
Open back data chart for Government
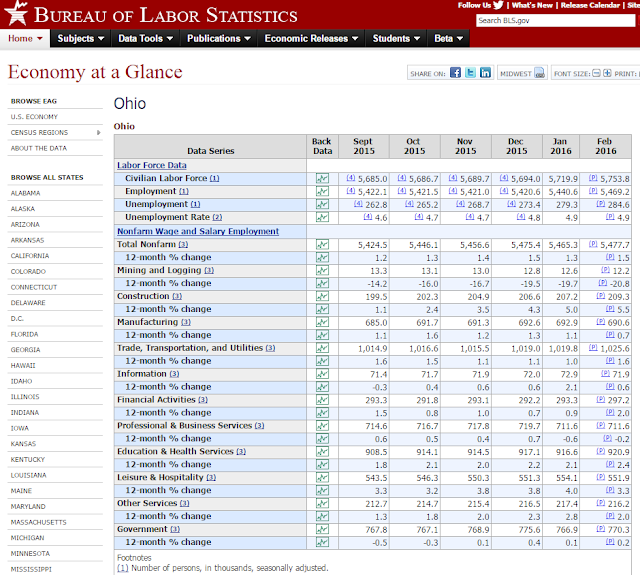pyautogui.click(x=322, y=529)
